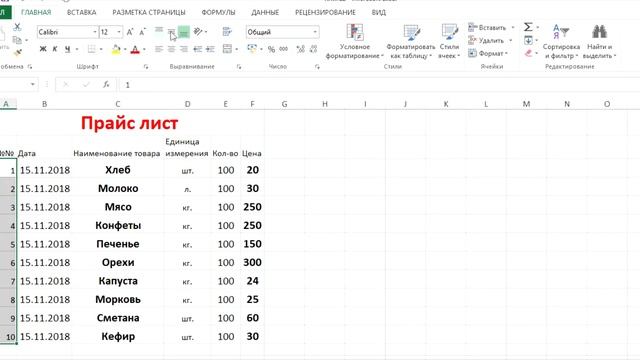The width and height of the screenshot is (640, 360).
Task: Switch to ДАННЫЕ ribbon tab
Action: [x=265, y=12]
